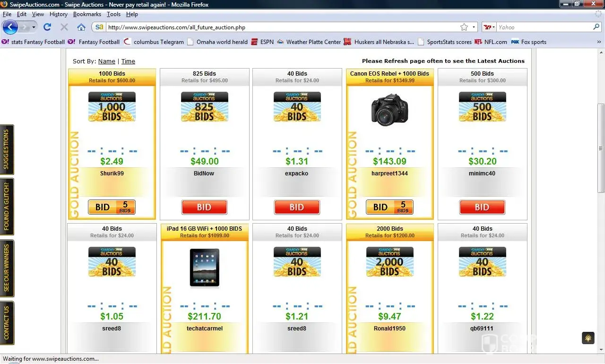Open the Huskers all Nebraska bookmark

pyautogui.click(x=380, y=42)
